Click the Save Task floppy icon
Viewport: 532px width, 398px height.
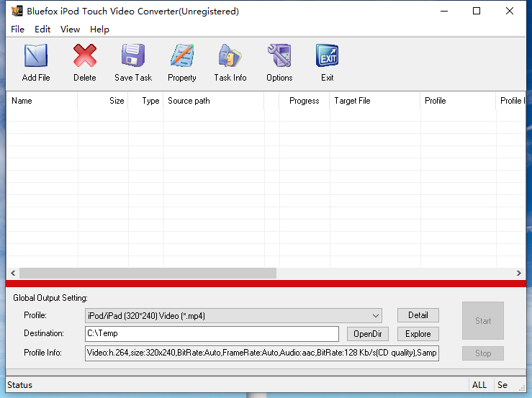(133, 55)
